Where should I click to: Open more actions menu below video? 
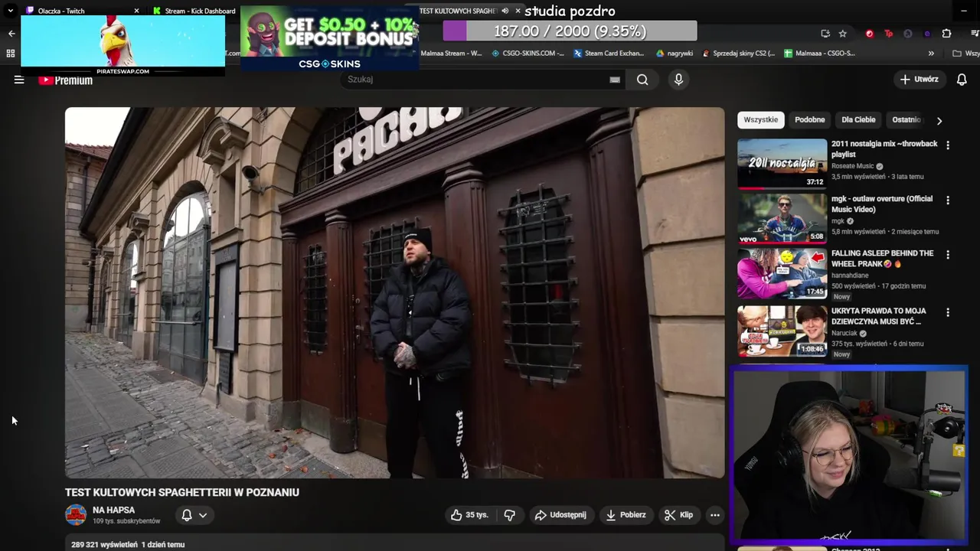[714, 515]
